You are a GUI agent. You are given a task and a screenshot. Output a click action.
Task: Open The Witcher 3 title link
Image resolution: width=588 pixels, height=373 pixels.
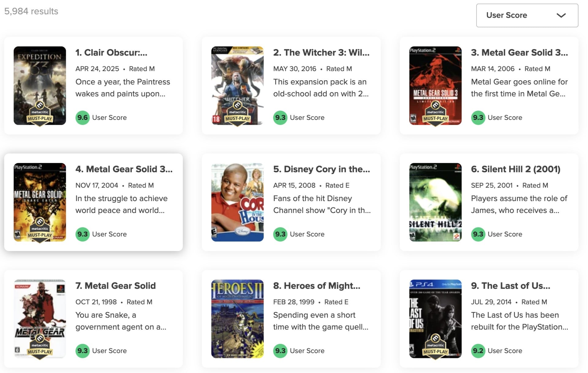[x=321, y=53]
